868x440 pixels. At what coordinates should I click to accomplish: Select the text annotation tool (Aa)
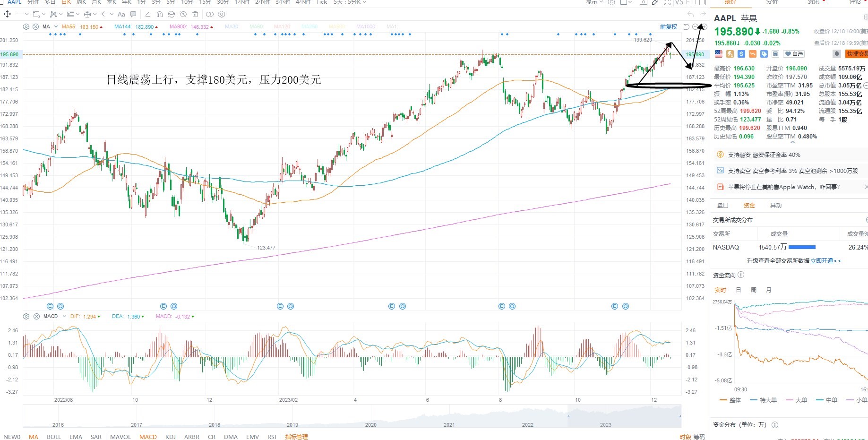coord(121,14)
